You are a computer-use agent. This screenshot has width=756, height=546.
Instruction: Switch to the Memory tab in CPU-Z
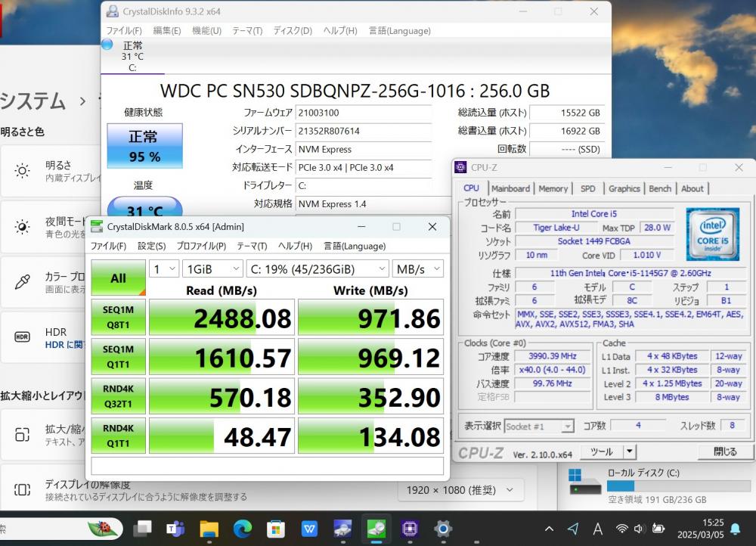pos(553,188)
